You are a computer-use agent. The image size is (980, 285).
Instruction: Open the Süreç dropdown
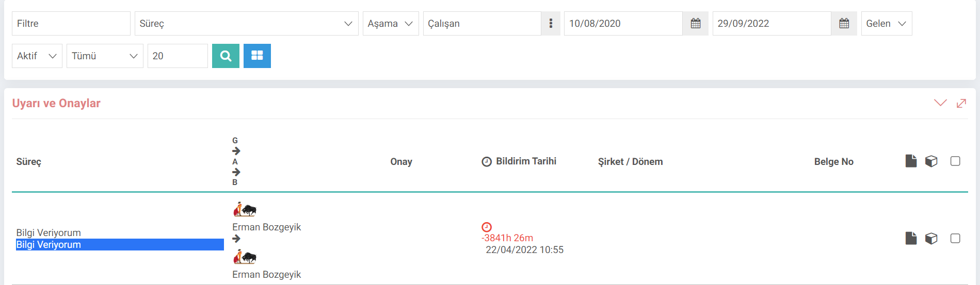pos(247,23)
